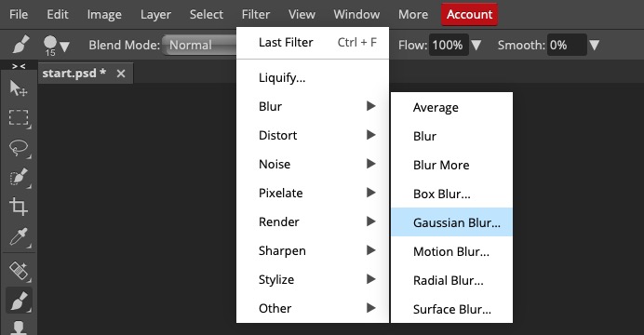Select the Crop tool
644x335 pixels.
[x=19, y=207]
